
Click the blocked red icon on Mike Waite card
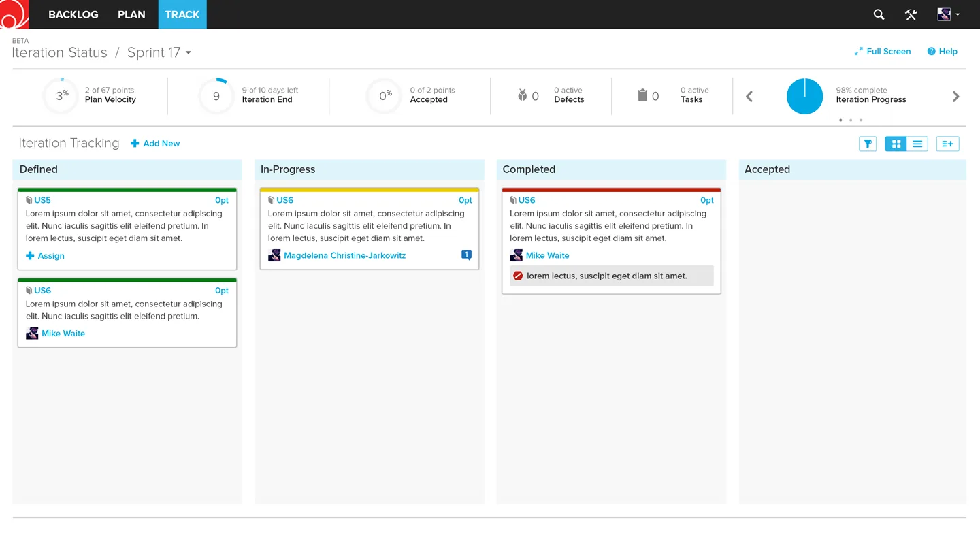point(518,276)
